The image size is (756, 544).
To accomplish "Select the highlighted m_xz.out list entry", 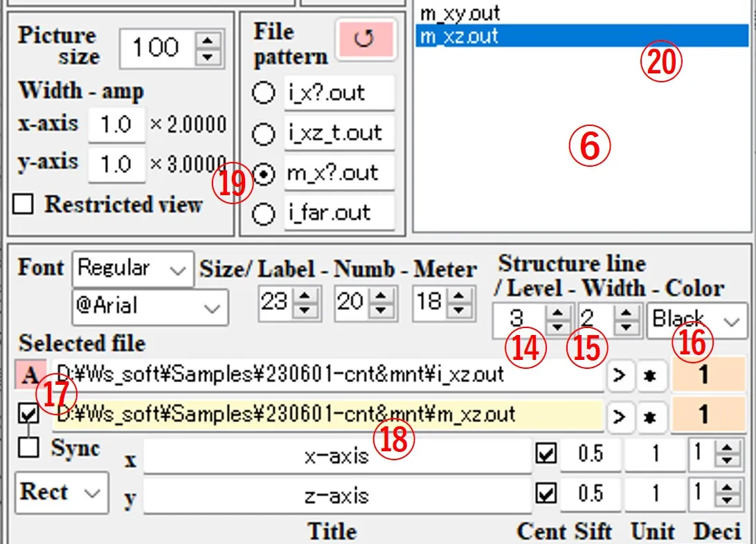I will tap(582, 36).
